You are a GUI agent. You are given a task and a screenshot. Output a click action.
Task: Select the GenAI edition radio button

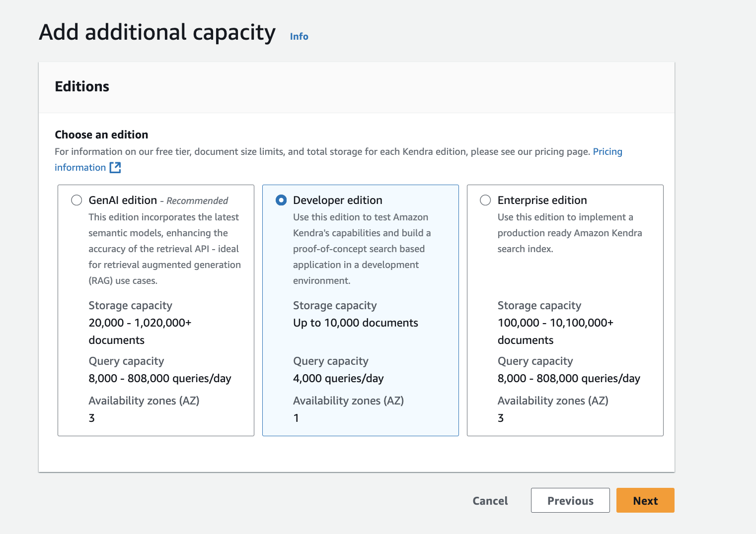[x=76, y=200]
